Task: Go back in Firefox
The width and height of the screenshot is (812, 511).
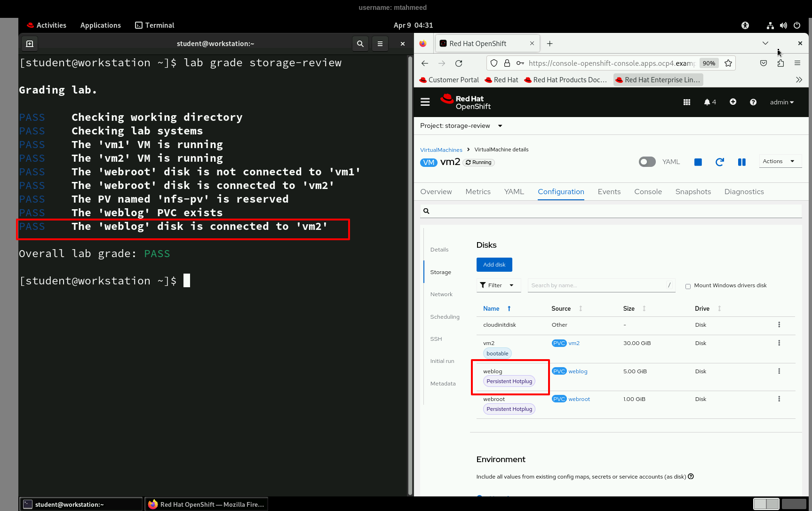Action: point(425,63)
